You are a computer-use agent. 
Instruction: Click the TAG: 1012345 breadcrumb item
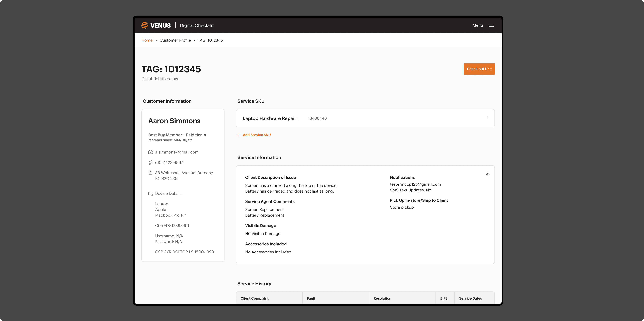210,40
